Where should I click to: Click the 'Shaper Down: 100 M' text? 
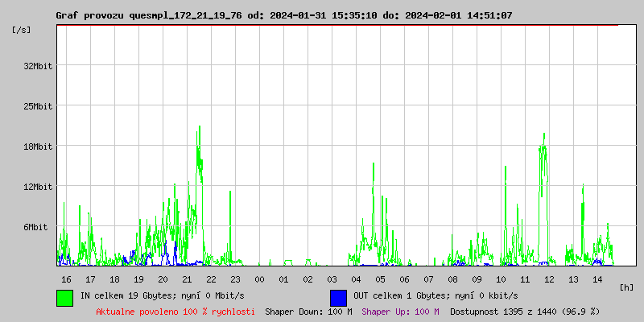point(308,311)
